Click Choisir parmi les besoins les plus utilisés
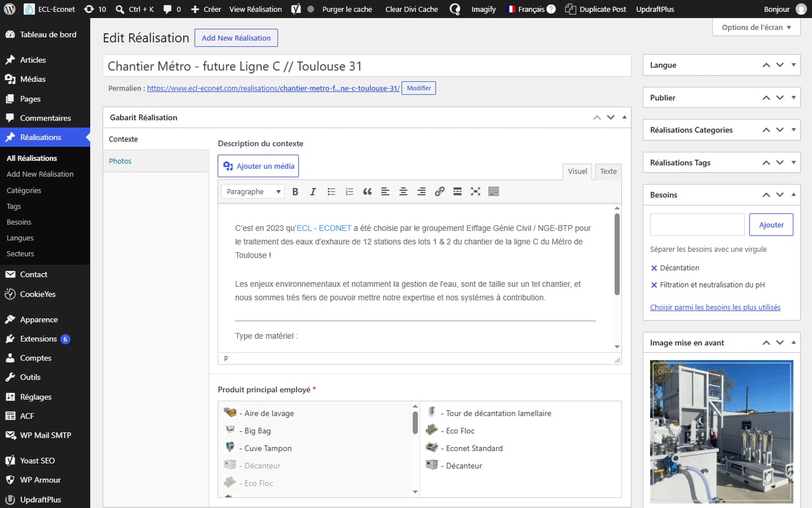Image resolution: width=812 pixels, height=508 pixels. tap(715, 308)
